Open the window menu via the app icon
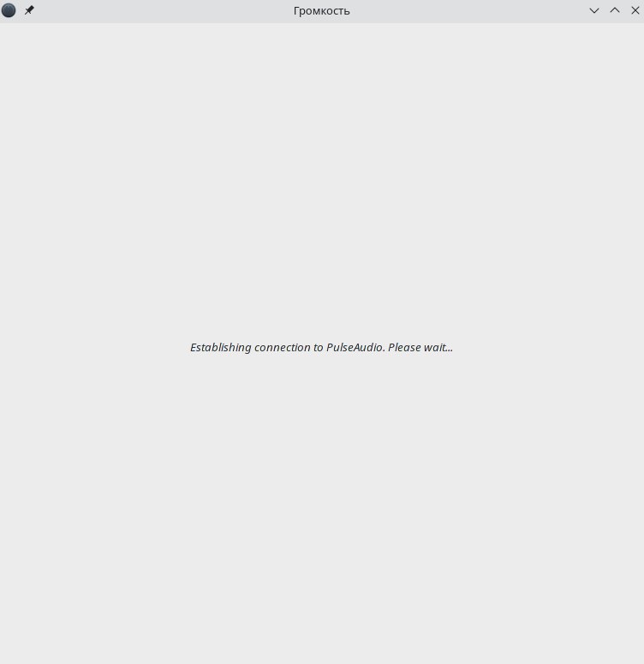644x664 pixels. click(x=9, y=10)
